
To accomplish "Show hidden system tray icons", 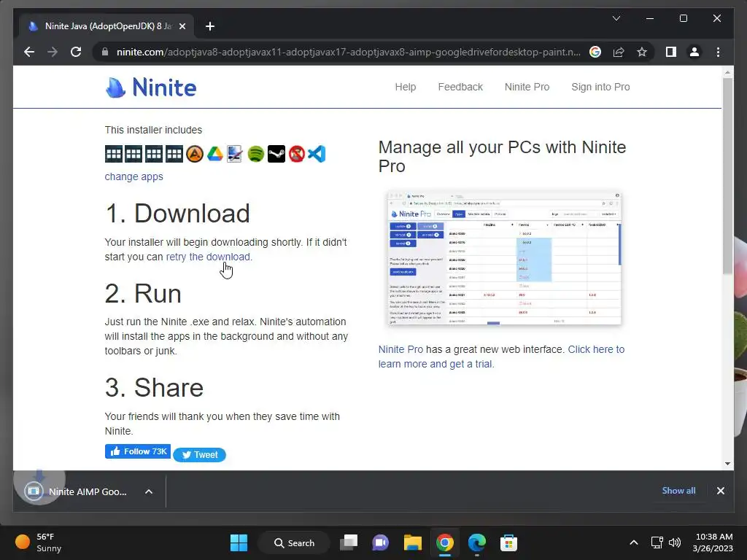I will (634, 542).
